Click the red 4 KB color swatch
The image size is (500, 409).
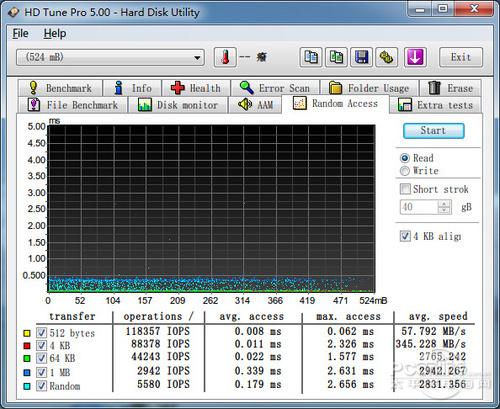(x=27, y=346)
